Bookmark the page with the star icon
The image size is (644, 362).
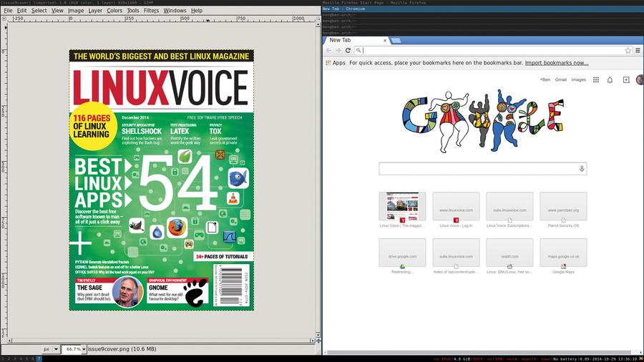628,51
